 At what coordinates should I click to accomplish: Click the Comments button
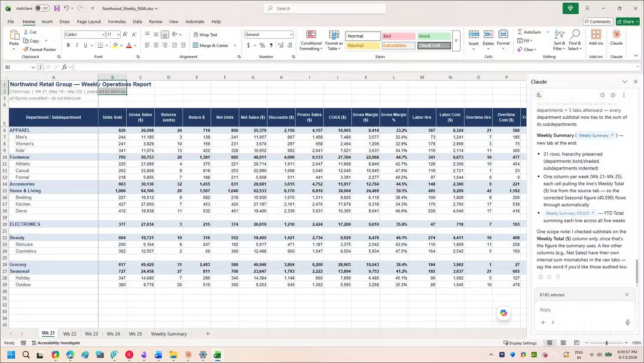click(x=598, y=22)
